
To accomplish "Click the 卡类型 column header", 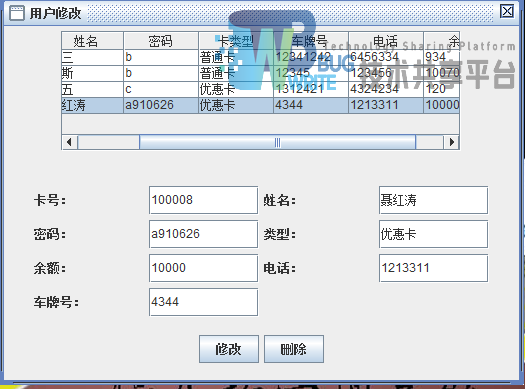I will click(236, 41).
